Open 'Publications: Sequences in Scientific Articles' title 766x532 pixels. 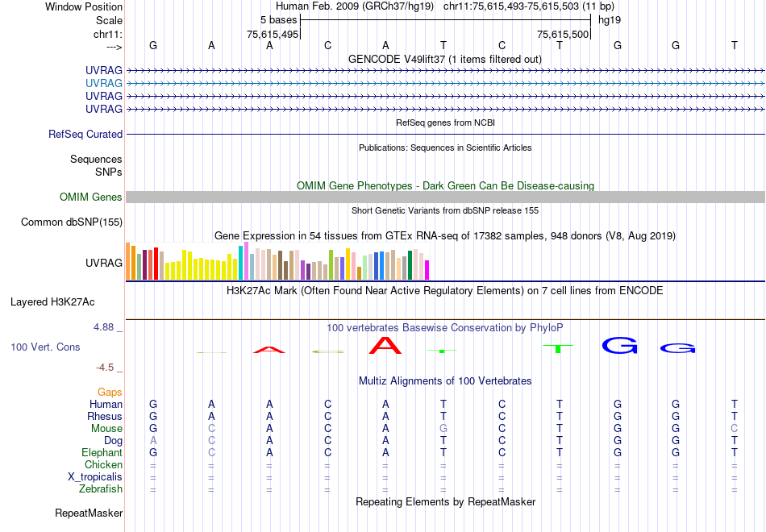point(445,148)
